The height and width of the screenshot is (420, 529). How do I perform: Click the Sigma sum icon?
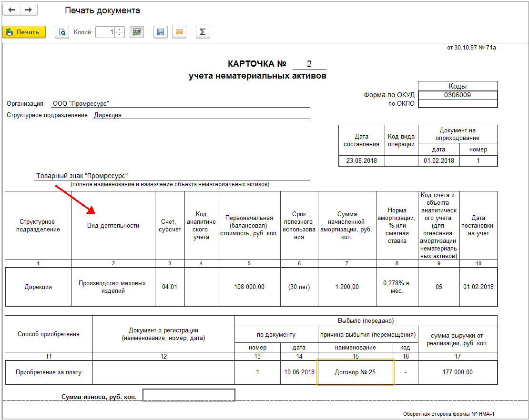point(203,32)
